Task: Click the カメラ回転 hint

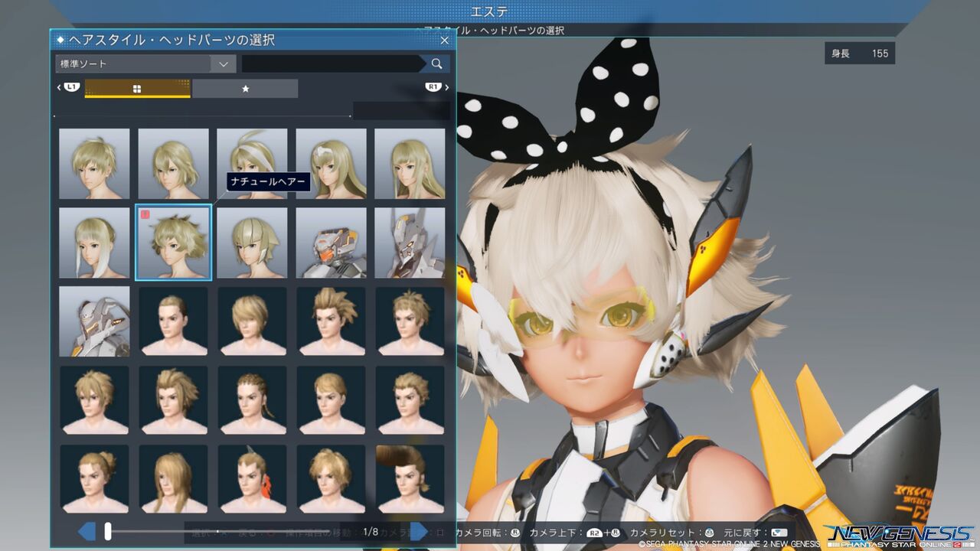Action: coord(488,532)
